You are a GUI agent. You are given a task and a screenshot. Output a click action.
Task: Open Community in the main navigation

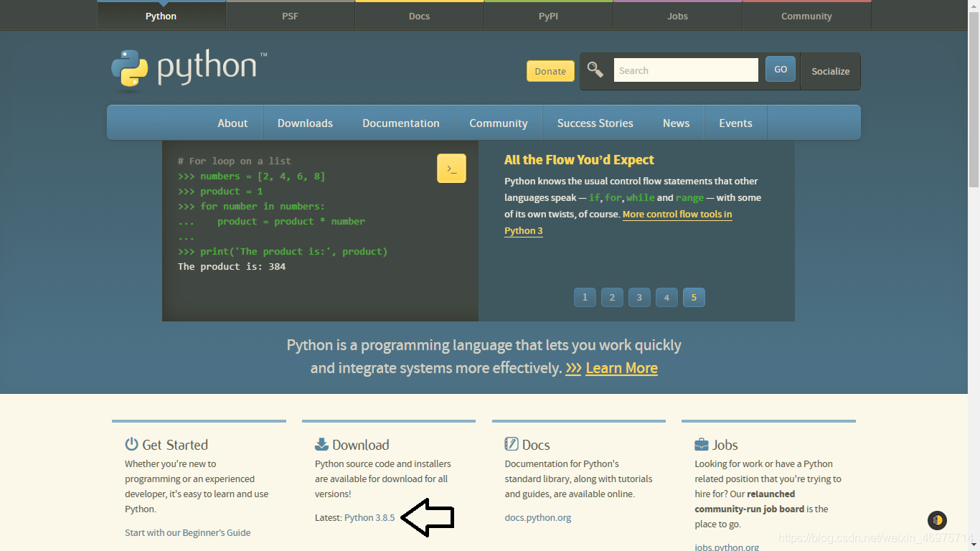[x=499, y=123]
